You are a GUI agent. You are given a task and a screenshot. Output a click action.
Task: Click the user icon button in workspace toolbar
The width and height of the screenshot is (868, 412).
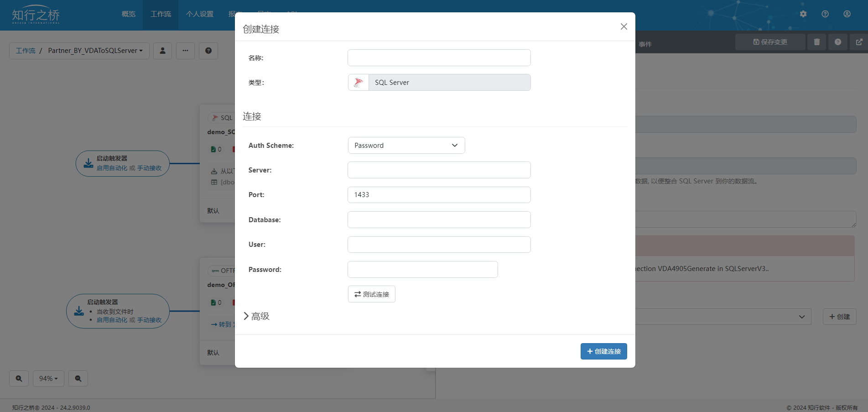[162, 51]
